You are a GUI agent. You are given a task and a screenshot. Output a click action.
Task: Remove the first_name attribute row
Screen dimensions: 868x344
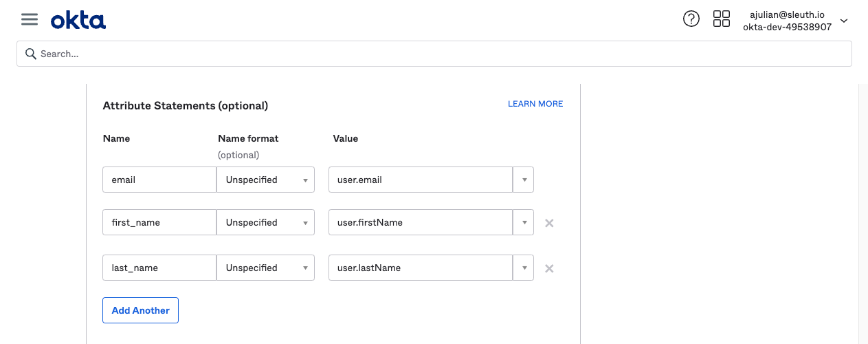(x=549, y=223)
